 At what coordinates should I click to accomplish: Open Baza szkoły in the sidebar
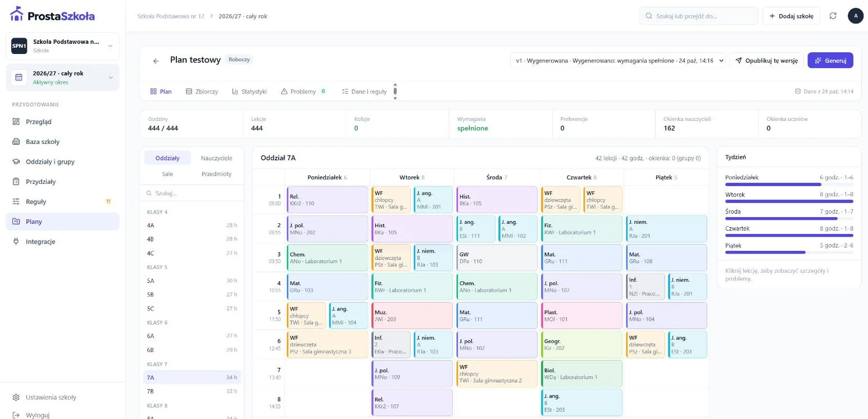pyautogui.click(x=62, y=142)
